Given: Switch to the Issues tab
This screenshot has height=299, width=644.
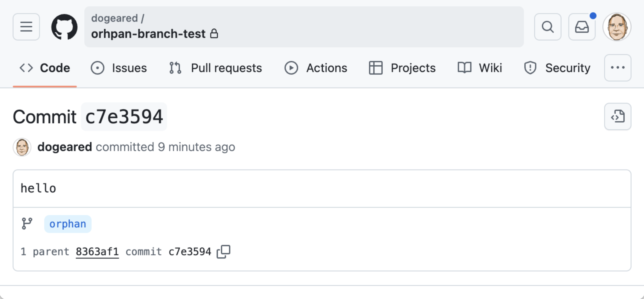Looking at the screenshot, I should (x=119, y=68).
